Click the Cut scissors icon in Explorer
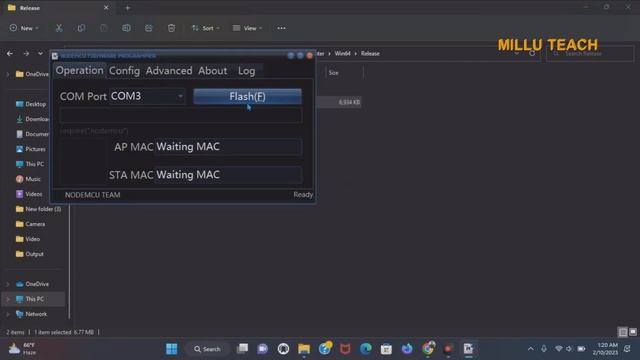 tap(59, 28)
